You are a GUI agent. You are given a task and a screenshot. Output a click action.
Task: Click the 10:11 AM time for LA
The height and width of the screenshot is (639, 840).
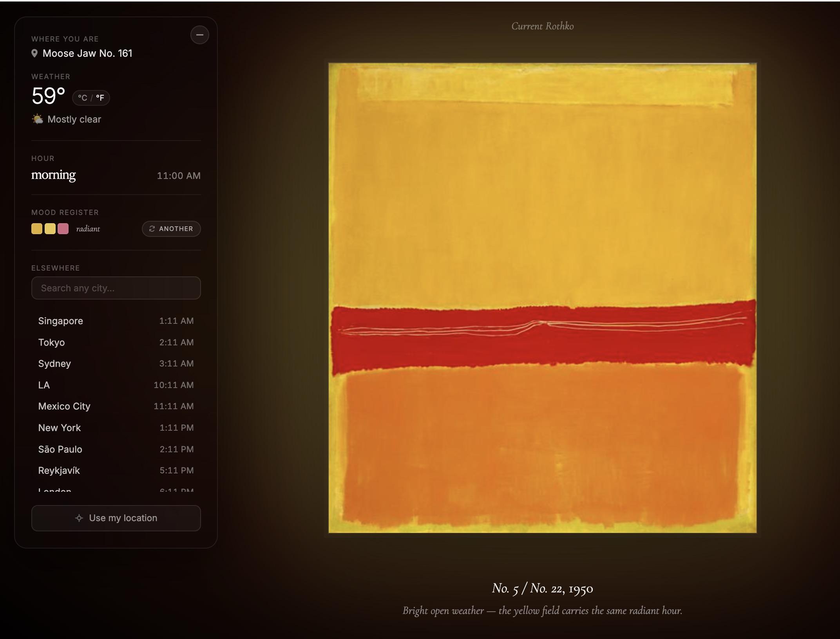174,385
